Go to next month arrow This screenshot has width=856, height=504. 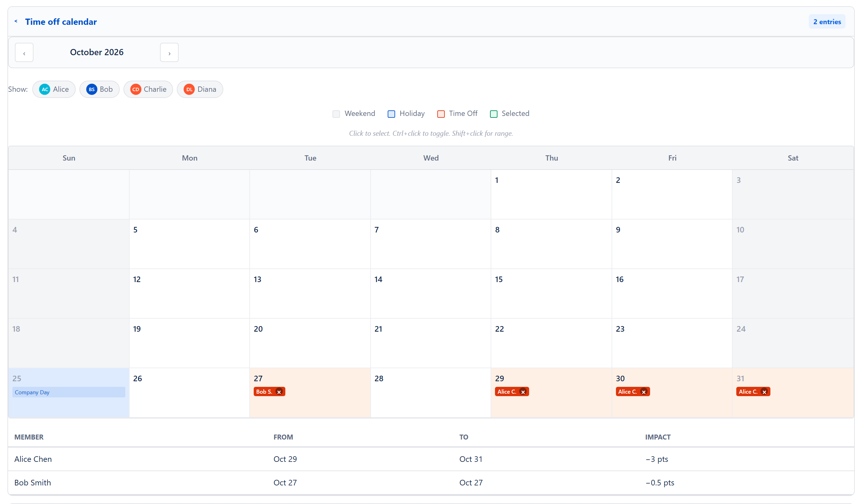pyautogui.click(x=169, y=52)
